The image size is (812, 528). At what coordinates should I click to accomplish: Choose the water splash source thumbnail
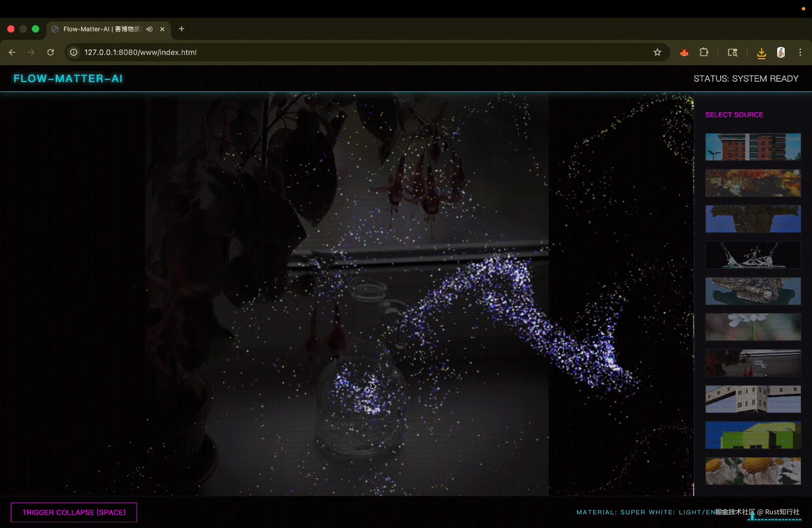tap(753, 255)
